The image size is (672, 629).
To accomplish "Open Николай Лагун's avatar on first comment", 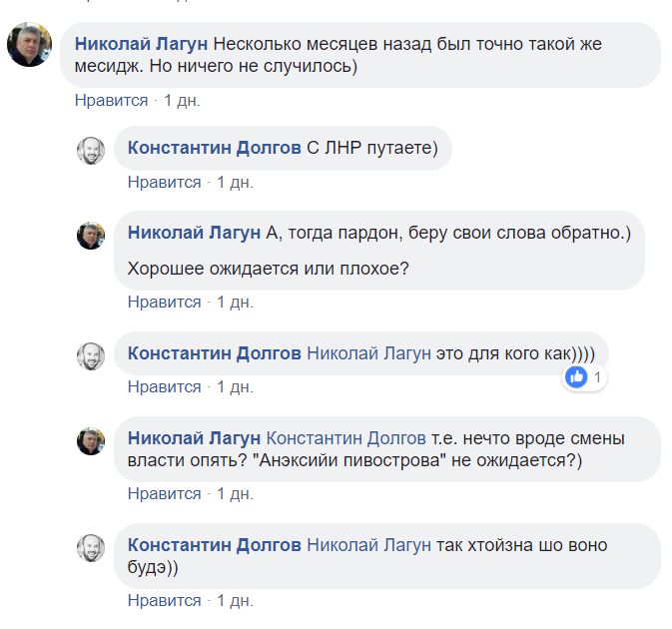I will coord(29,45).
